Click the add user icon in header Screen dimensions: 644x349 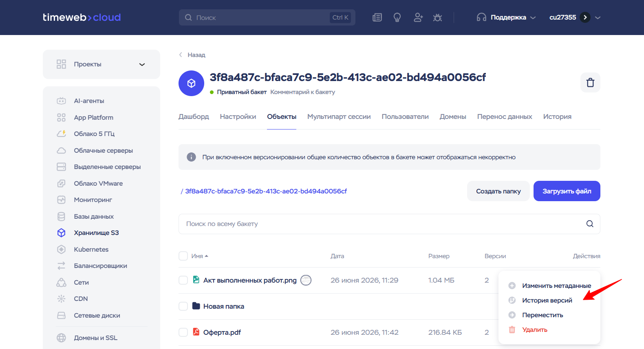click(x=418, y=18)
